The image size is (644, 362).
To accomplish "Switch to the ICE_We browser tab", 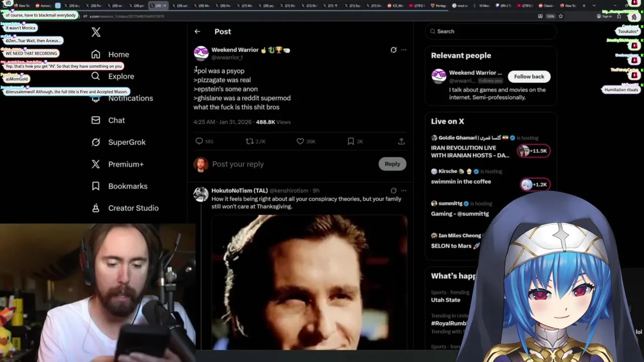I will click(x=394, y=6).
